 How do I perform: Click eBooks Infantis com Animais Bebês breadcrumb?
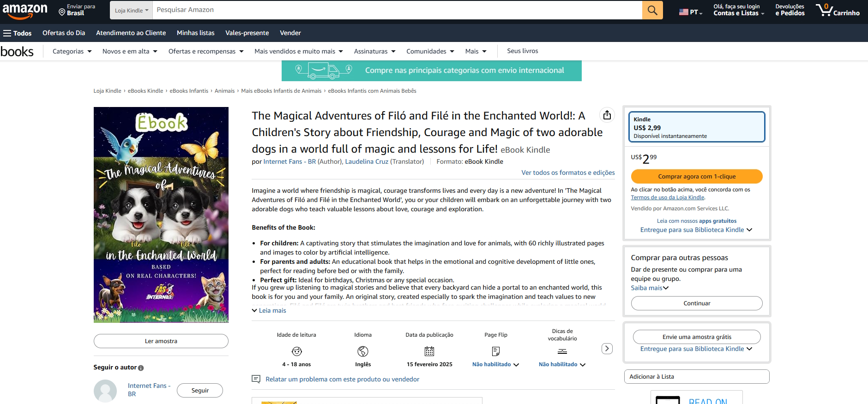coord(372,91)
